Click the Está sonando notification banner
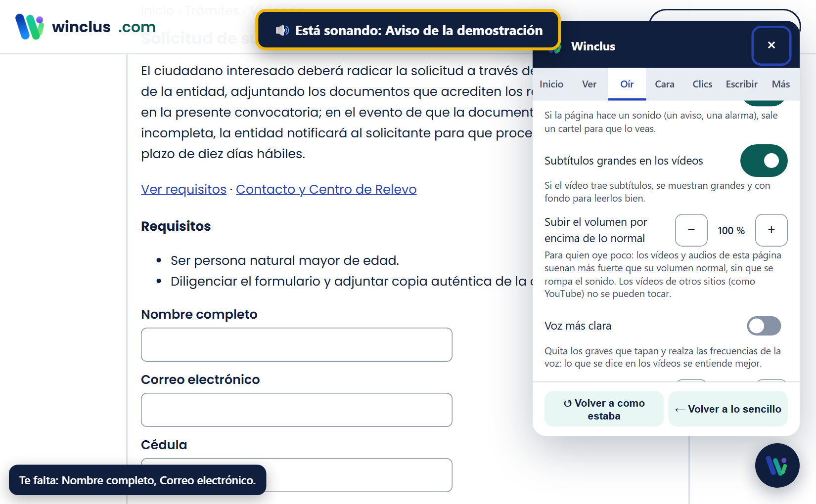816x504 pixels. (408, 31)
